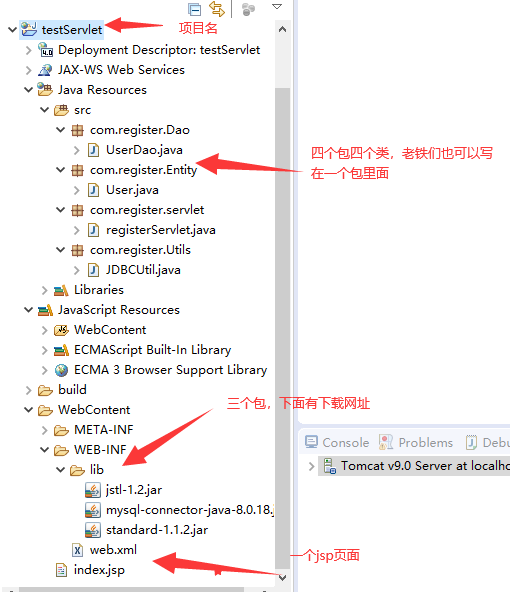Click the registerServlet.java file icon
This screenshot has height=592, width=510.
tap(93, 230)
